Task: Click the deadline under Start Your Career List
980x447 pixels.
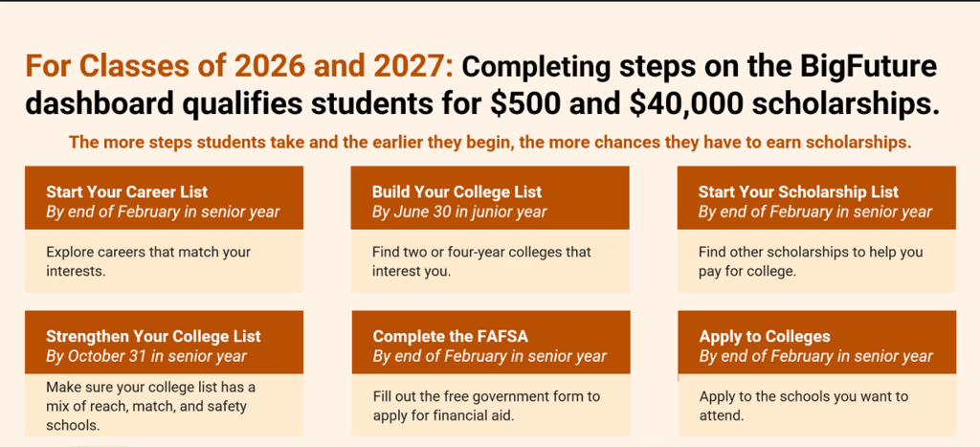Action: tap(163, 212)
